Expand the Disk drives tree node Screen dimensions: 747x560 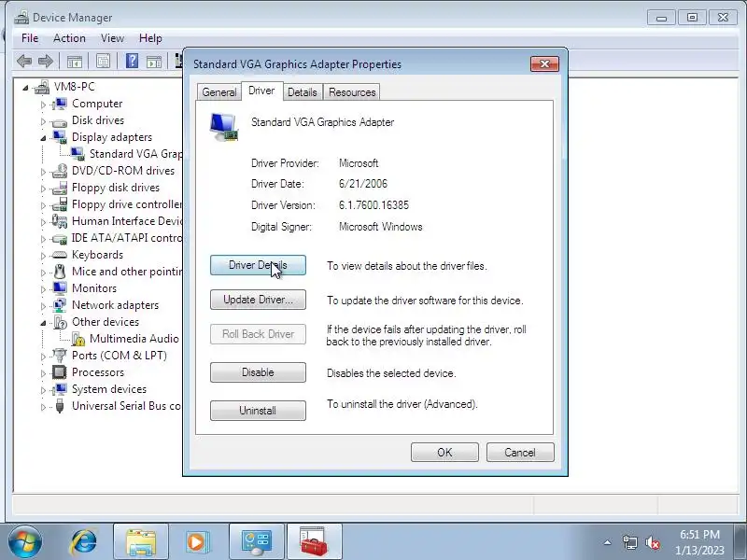tap(43, 121)
